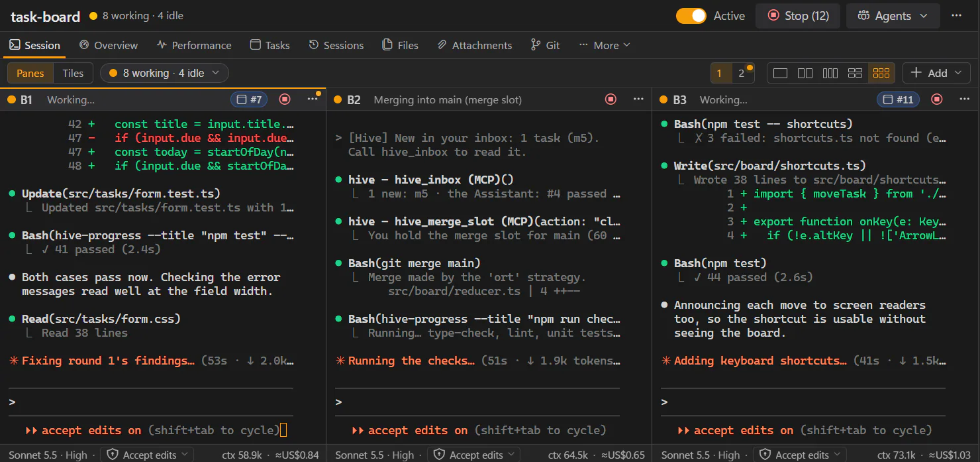980x462 pixels.
Task: Open the B3 pane ellipsis menu
Action: [x=964, y=99]
